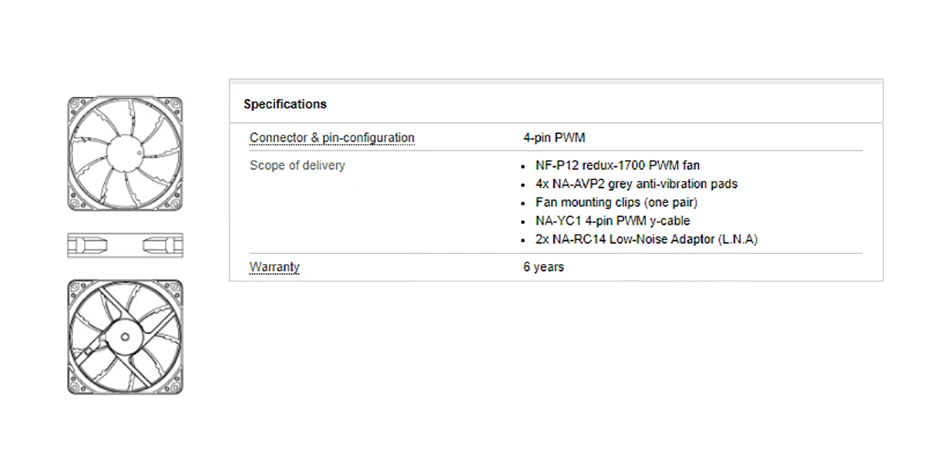
Task: Open the Connector & pin-configuration term link
Action: [331, 138]
